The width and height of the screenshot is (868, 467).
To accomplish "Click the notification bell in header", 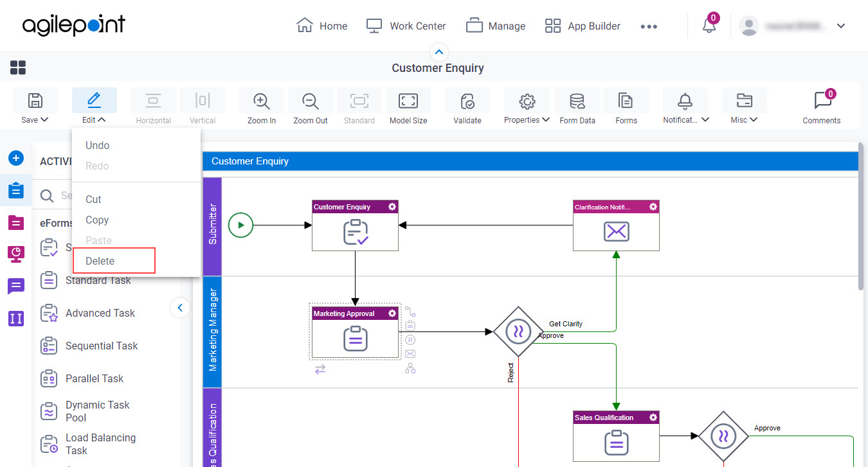I will pyautogui.click(x=709, y=26).
